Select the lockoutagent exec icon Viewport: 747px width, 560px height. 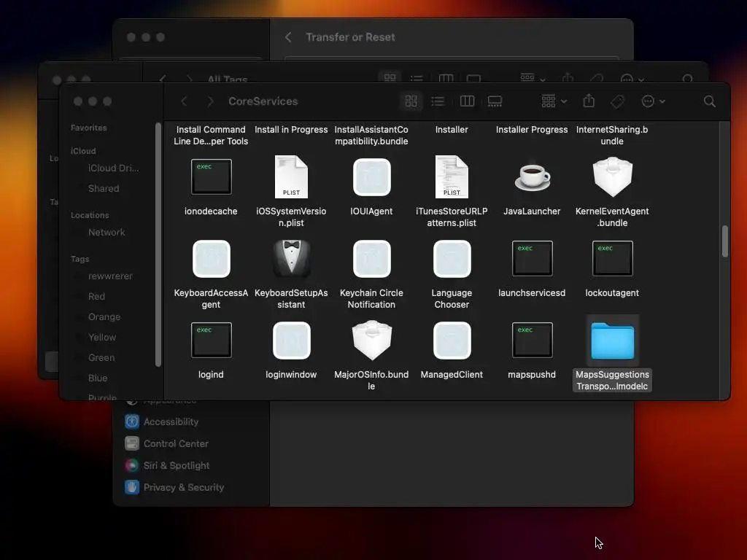click(612, 259)
